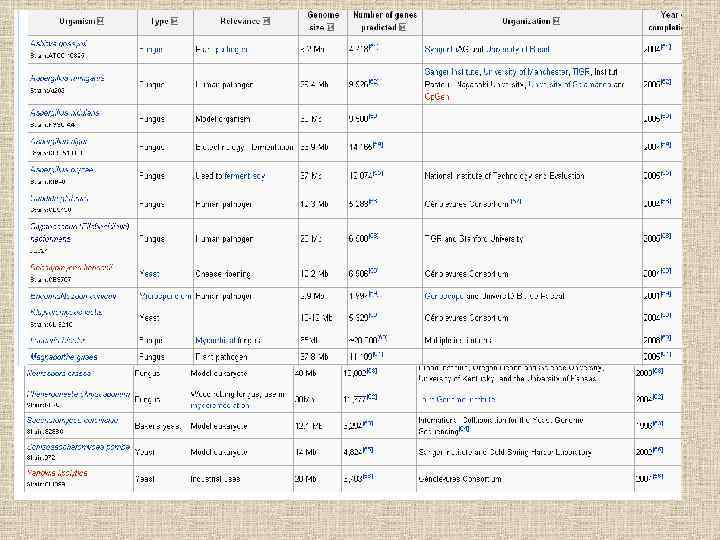
Task: Open the Joint Genome Institute link
Action: pyautogui.click(x=458, y=399)
